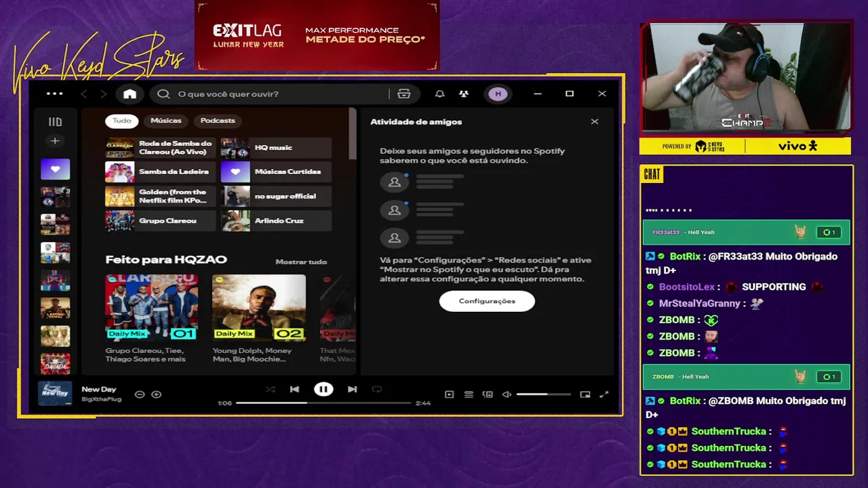Open the Browse icon in search bar
Image resolution: width=868 pixels, height=488 pixels.
coord(404,94)
